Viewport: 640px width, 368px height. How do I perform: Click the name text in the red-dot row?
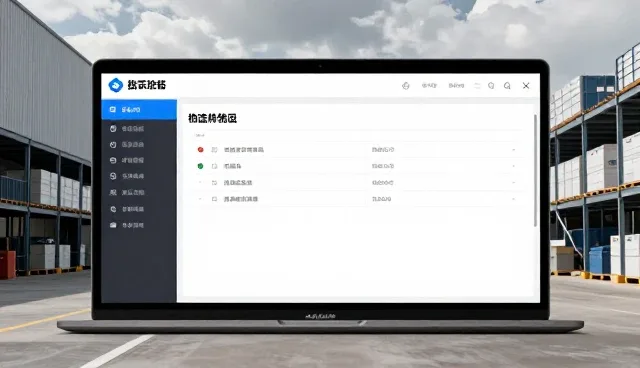244,150
